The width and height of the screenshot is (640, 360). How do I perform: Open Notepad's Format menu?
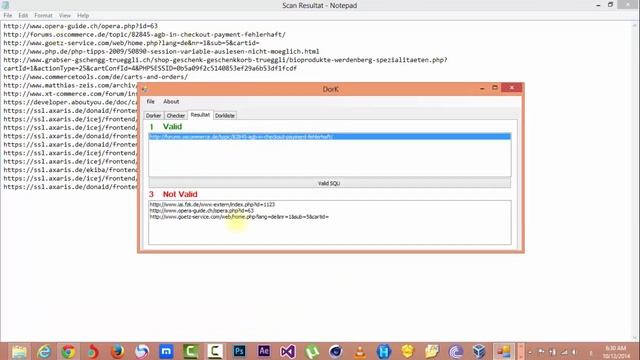click(x=43, y=16)
